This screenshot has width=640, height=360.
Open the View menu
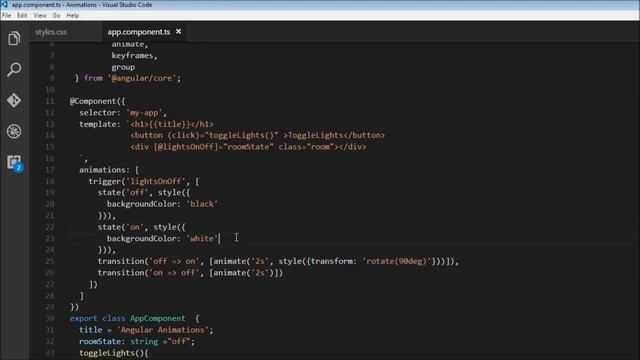[x=40, y=16]
